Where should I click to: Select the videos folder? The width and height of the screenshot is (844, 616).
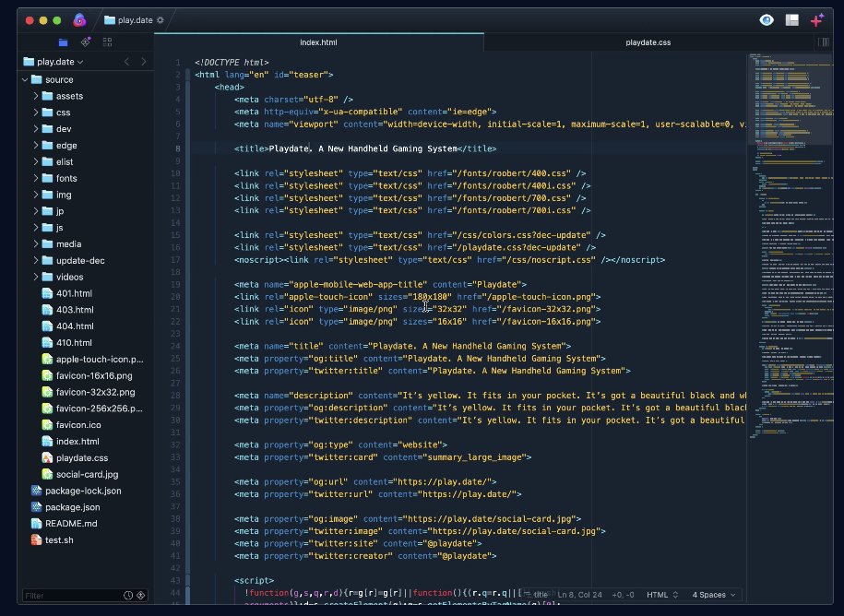[86, 277]
